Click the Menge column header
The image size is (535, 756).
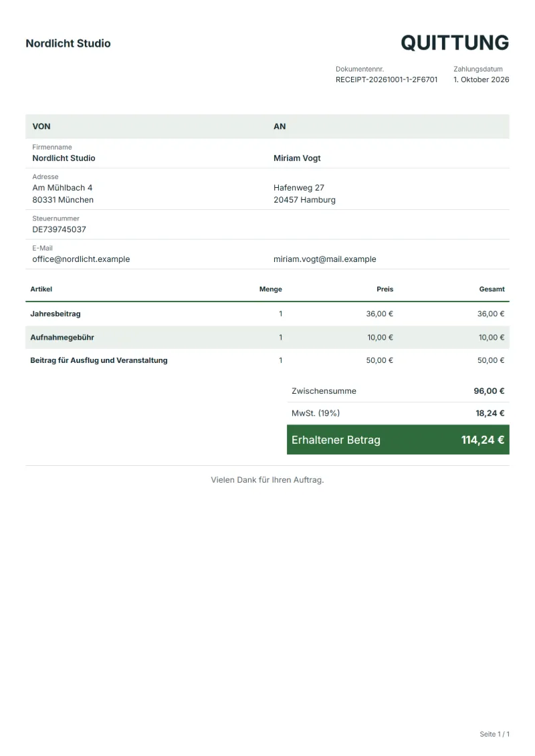coord(271,289)
